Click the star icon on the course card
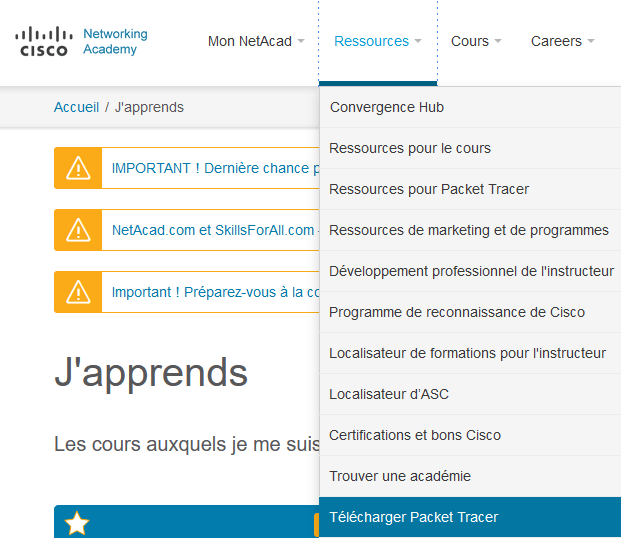Viewport: 621px width, 538px height. [77, 523]
